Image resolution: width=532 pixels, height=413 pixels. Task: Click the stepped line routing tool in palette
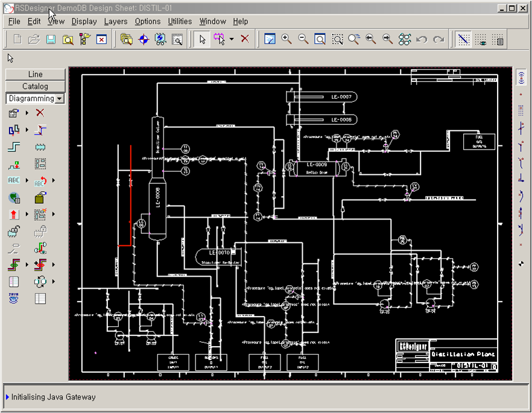(13, 147)
